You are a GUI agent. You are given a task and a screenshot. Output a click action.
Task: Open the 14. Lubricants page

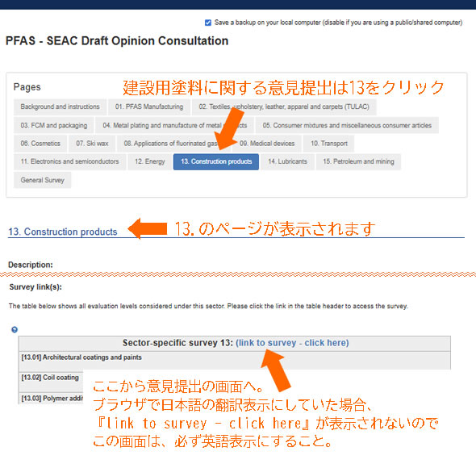[287, 161]
